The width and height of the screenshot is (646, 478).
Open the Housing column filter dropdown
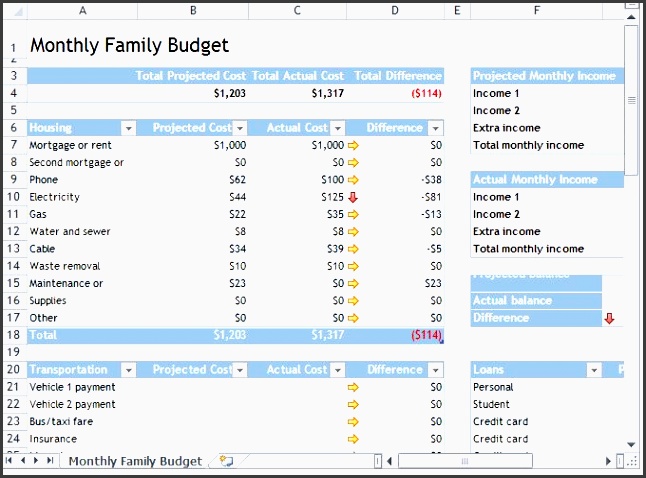[x=127, y=128]
